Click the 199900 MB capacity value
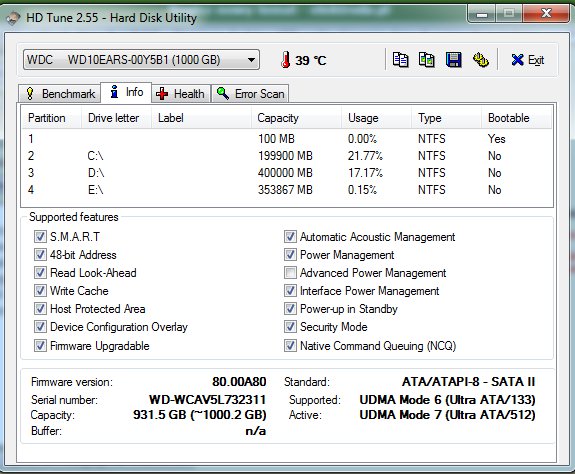This screenshot has width=575, height=474. (285, 156)
